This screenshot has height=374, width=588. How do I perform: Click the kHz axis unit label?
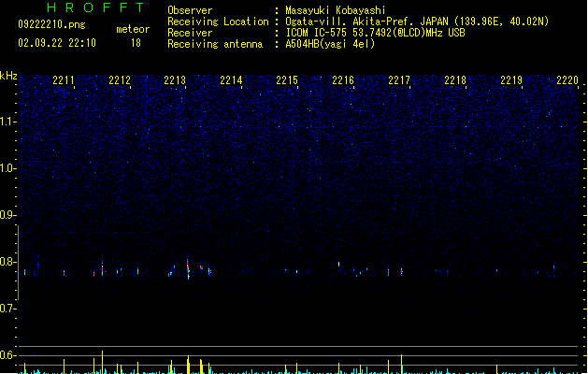tap(8, 76)
